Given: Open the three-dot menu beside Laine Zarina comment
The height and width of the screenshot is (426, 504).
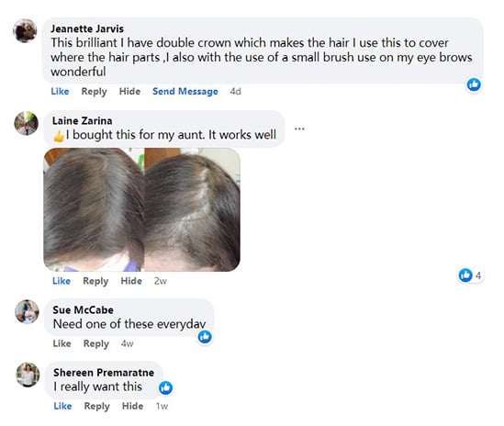Looking at the screenshot, I should tap(299, 129).
